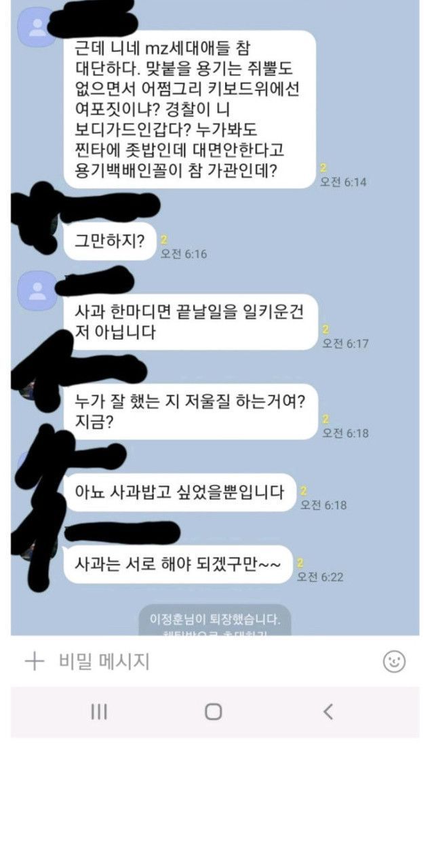Open the emoticon smiley picker
The width and height of the screenshot is (434, 868).
pos(394,661)
